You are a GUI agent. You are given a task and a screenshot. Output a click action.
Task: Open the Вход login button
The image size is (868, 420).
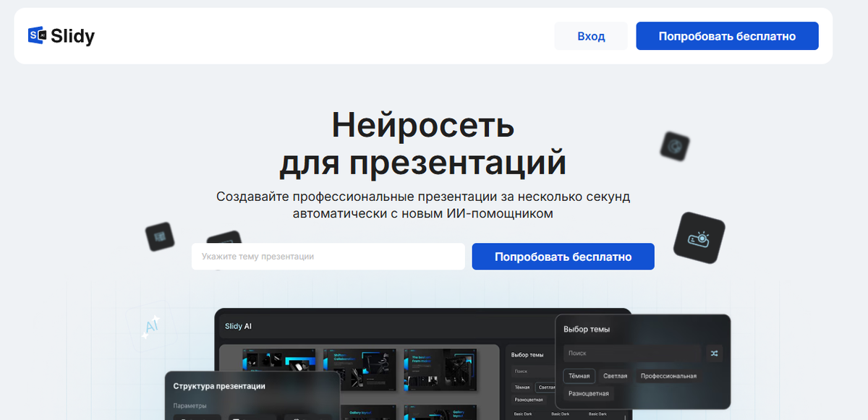[x=591, y=36]
